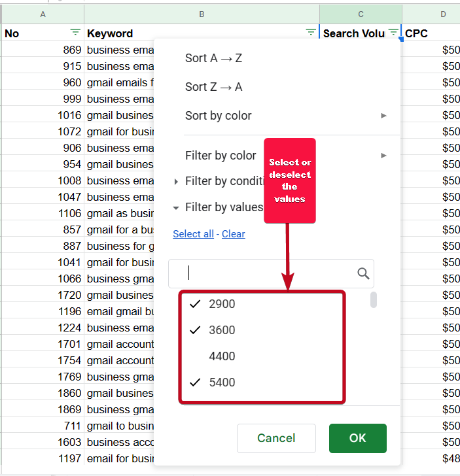The height and width of the screenshot is (476, 460).
Task: Choose Sort A to Z
Action: click(213, 58)
